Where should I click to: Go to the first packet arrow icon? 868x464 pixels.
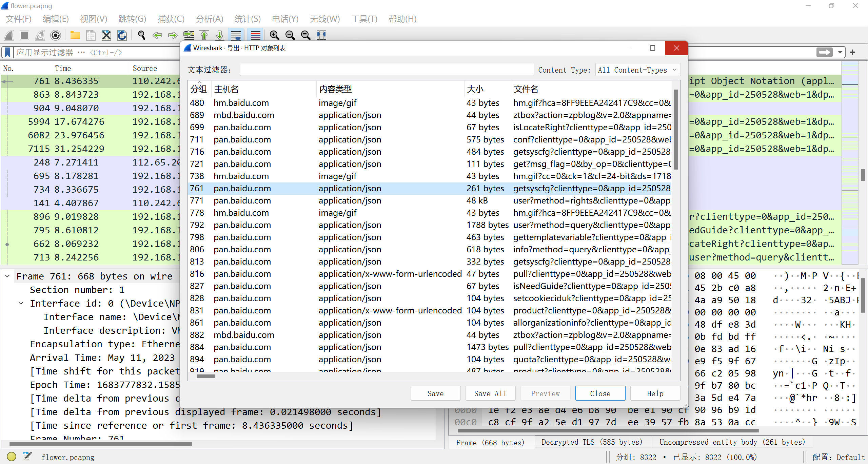click(x=204, y=35)
